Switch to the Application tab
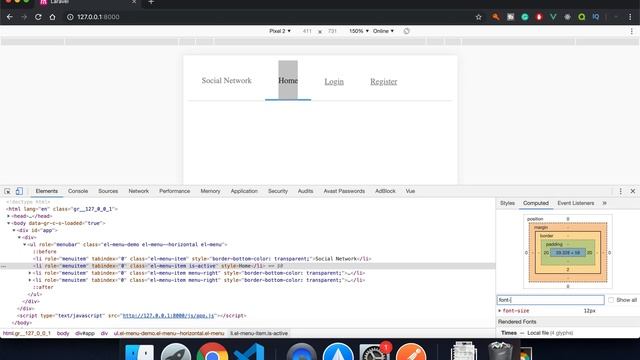Image resolution: width=640 pixels, height=360 pixels. 244,191
